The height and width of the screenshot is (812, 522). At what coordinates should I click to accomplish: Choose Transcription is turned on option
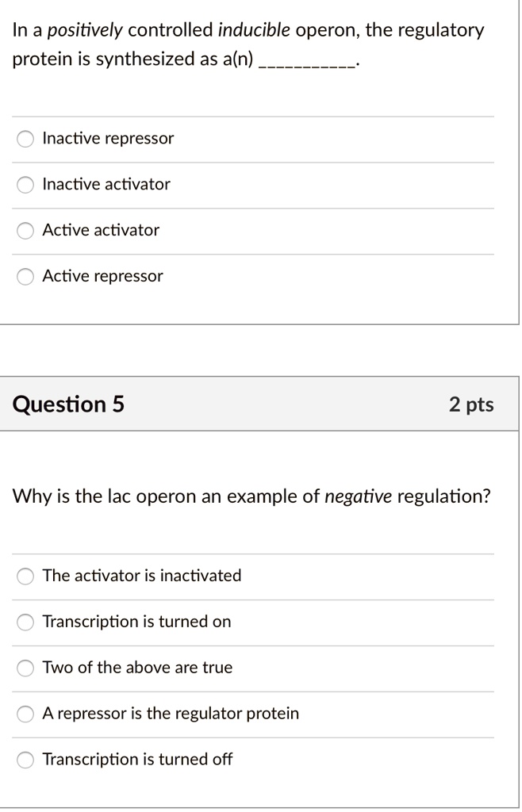[24, 622]
